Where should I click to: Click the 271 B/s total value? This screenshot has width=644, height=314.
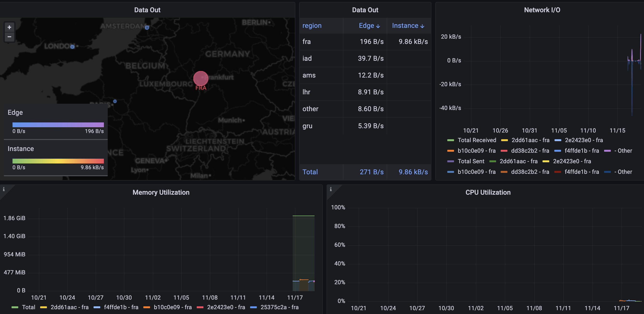[371, 172]
